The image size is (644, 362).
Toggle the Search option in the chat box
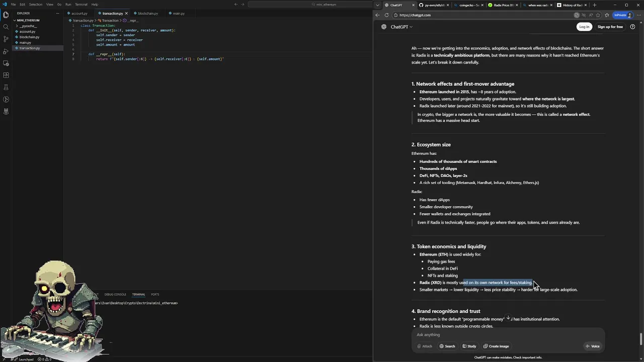coord(447,346)
